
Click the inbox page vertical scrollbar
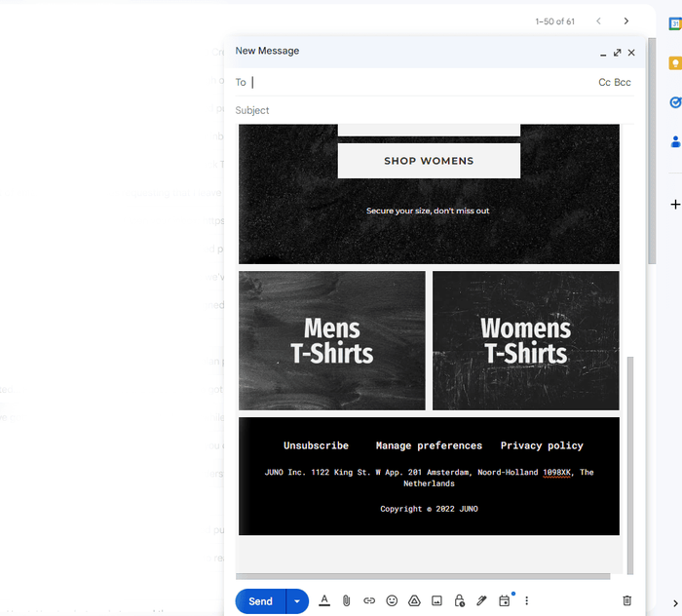(652, 151)
